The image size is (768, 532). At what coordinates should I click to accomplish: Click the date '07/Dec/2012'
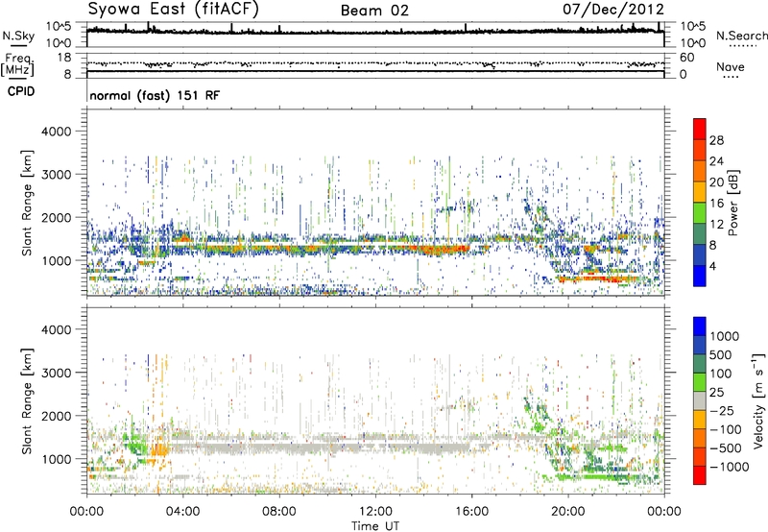pyautogui.click(x=613, y=9)
